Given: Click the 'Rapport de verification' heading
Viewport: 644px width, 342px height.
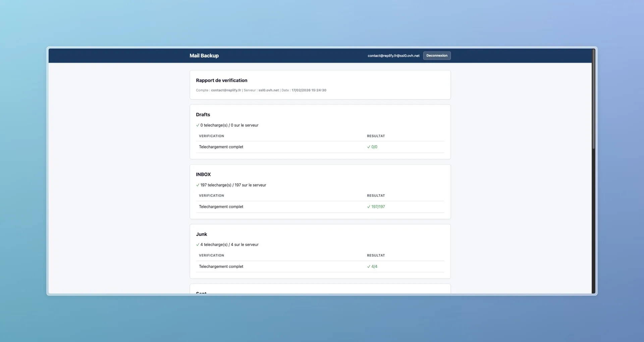Looking at the screenshot, I should click(x=221, y=80).
